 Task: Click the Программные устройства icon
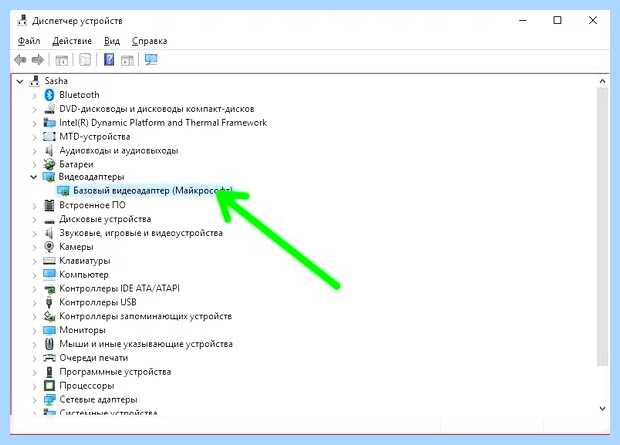[x=49, y=372]
